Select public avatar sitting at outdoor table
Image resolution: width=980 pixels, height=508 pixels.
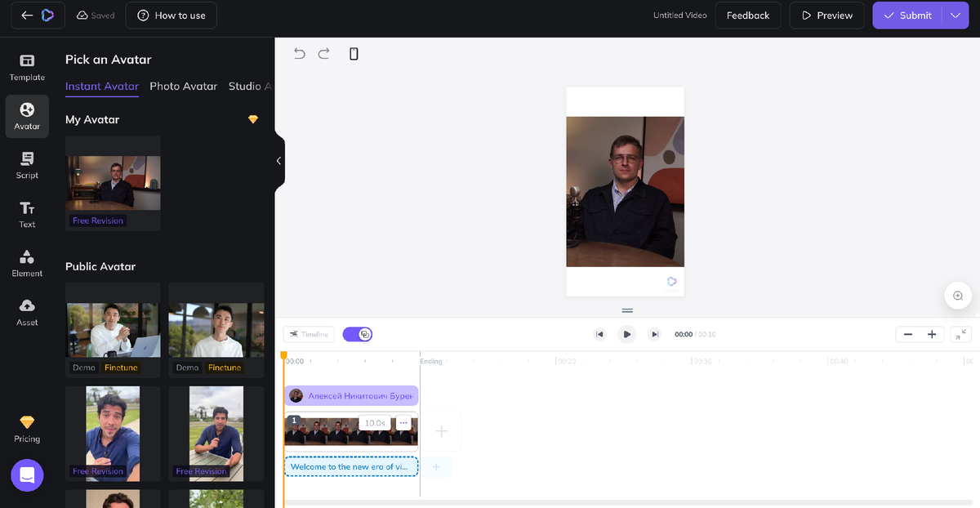(x=216, y=434)
